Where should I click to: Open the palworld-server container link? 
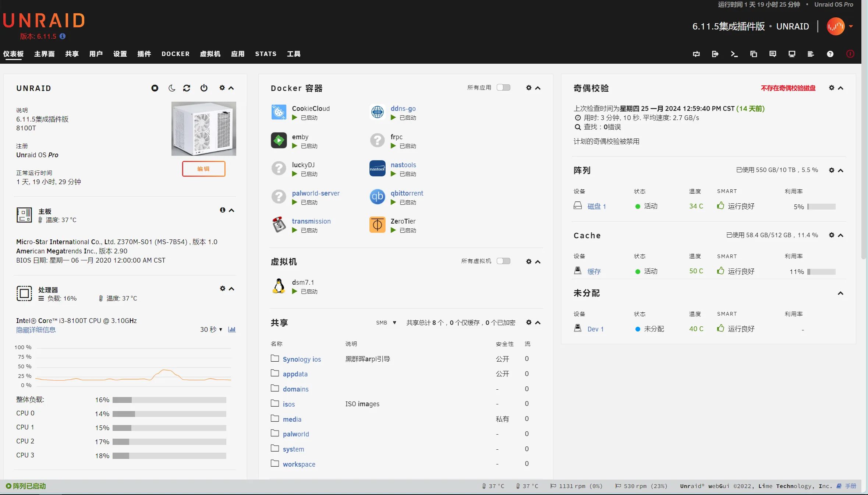point(316,193)
